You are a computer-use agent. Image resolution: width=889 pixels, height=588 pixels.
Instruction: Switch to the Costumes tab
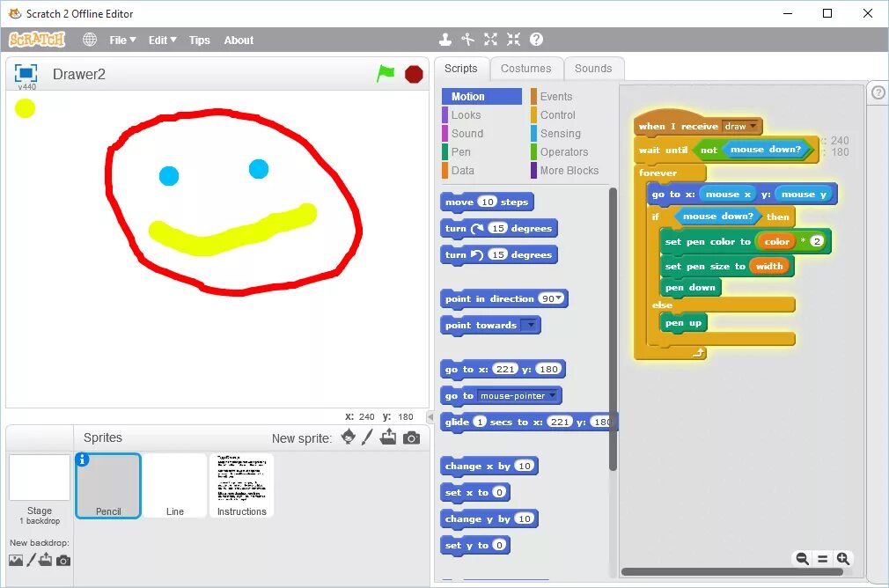526,68
